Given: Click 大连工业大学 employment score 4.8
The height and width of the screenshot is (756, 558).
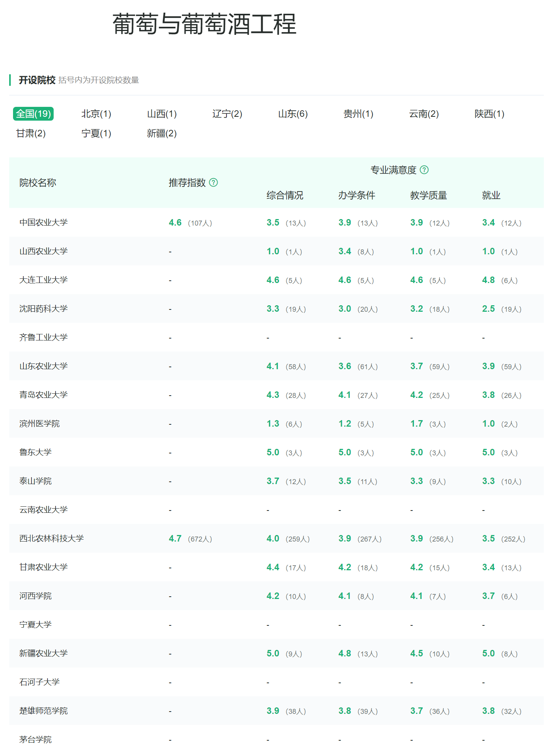Looking at the screenshot, I should [x=489, y=280].
